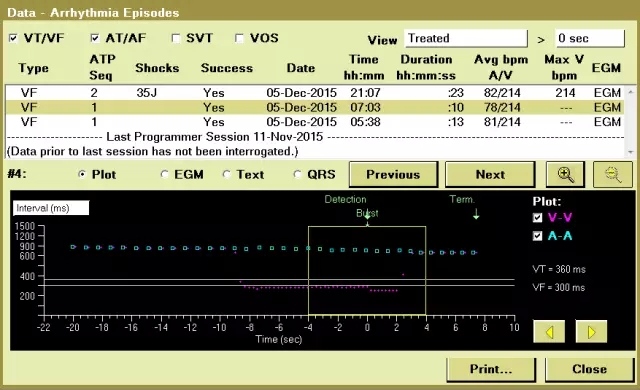Click the left yellow arrow plot button
640x390 pixels.
coord(549,332)
